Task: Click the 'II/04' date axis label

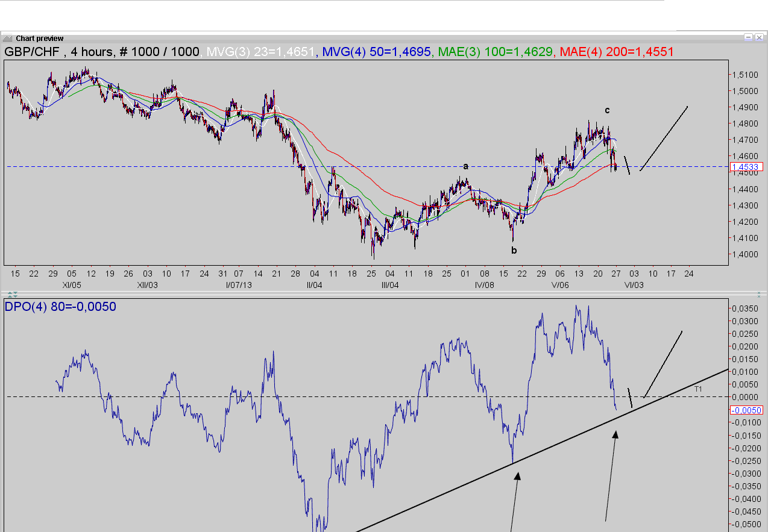Action: 314,284
